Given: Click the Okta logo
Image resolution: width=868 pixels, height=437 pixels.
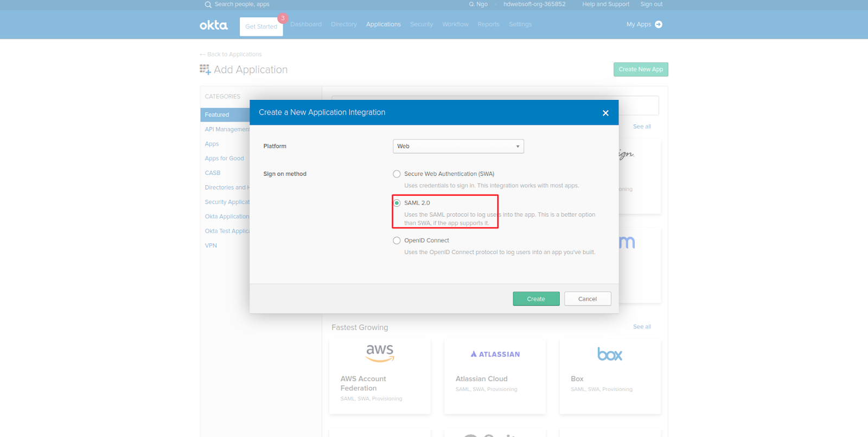Looking at the screenshot, I should point(213,25).
